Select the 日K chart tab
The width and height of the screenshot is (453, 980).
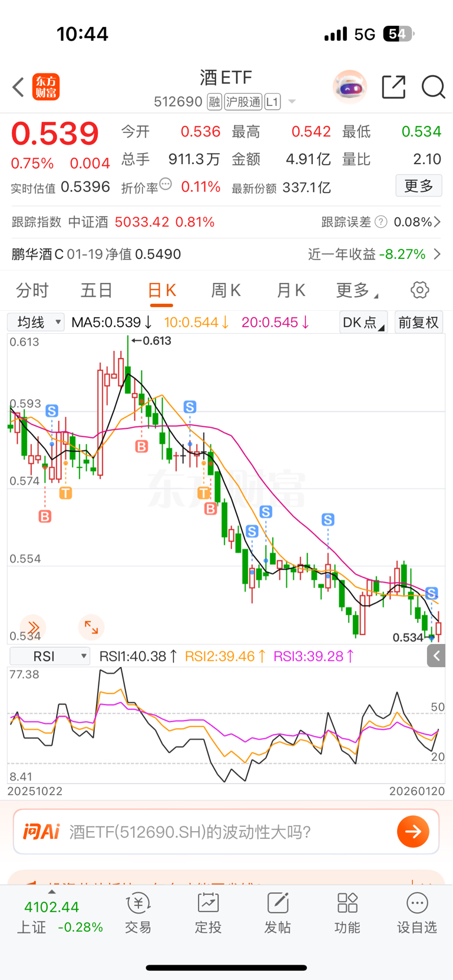(x=161, y=291)
